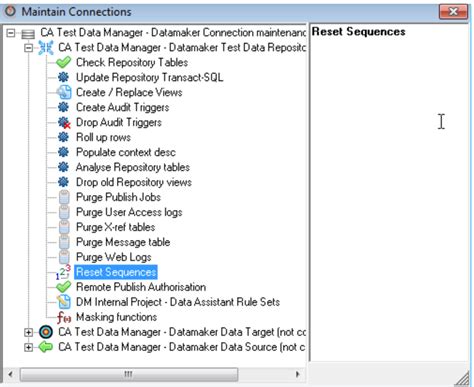Select DM Internal Project - Data Assistant Rule Sets
The image size is (474, 387).
coord(178,302)
